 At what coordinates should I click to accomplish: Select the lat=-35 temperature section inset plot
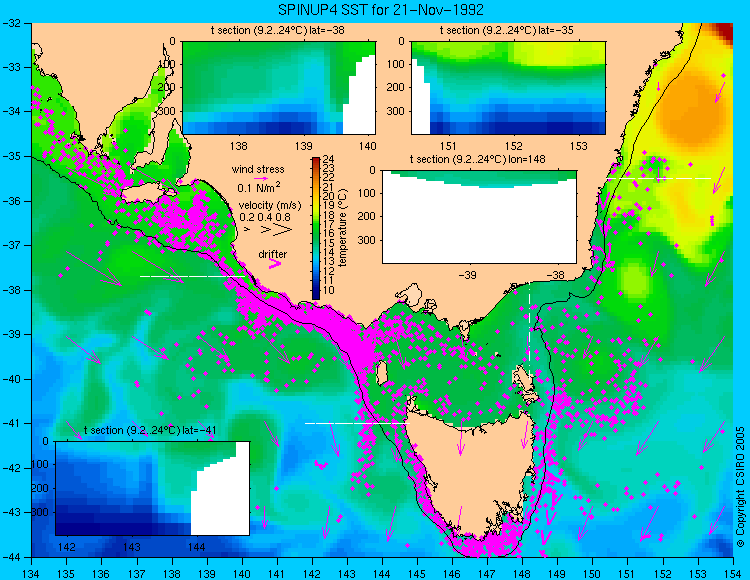click(x=508, y=88)
